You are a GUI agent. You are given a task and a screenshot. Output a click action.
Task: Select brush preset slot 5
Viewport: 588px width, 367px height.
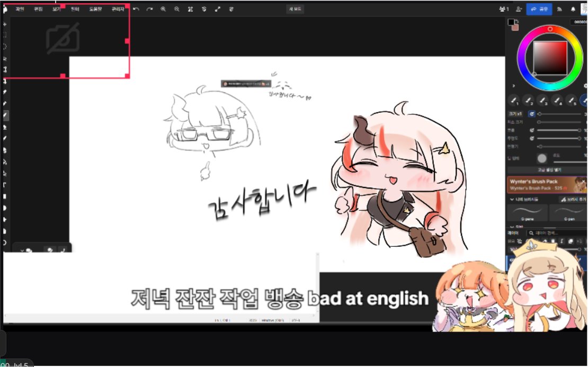pyautogui.click(x=571, y=101)
